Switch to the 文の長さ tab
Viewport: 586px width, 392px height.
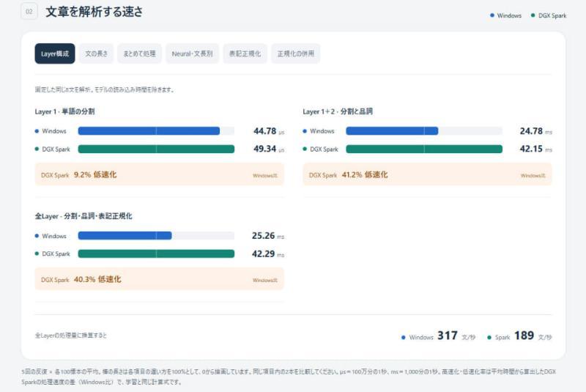tap(96, 53)
